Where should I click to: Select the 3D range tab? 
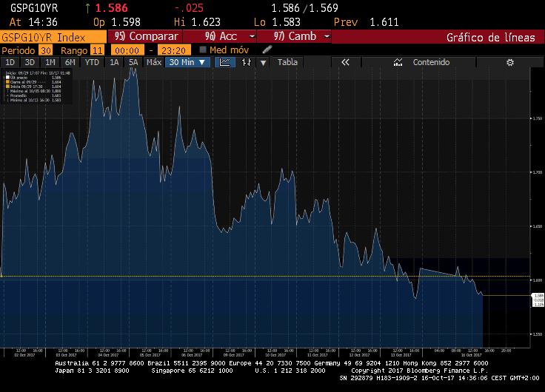[x=30, y=62]
